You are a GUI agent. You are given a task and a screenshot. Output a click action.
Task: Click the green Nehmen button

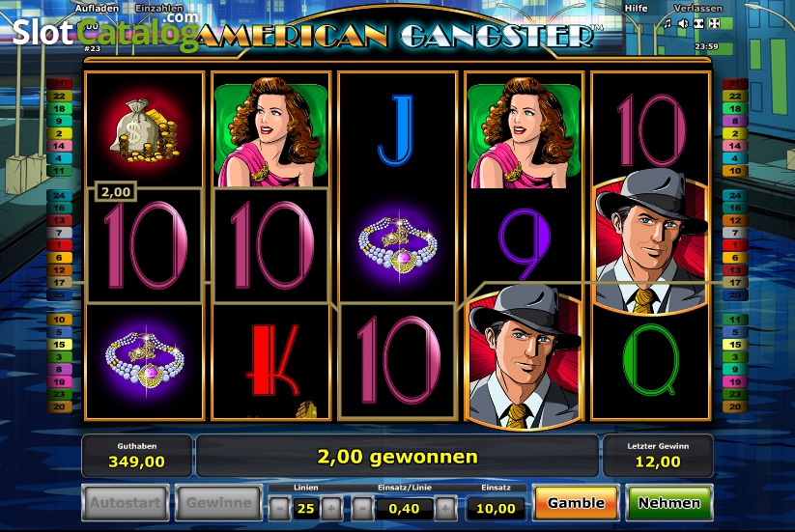point(669,503)
